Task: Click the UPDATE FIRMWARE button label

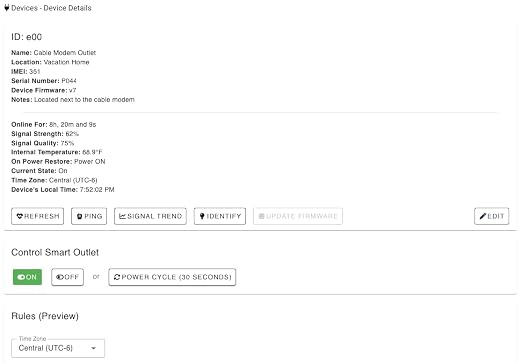Action: 302,216
